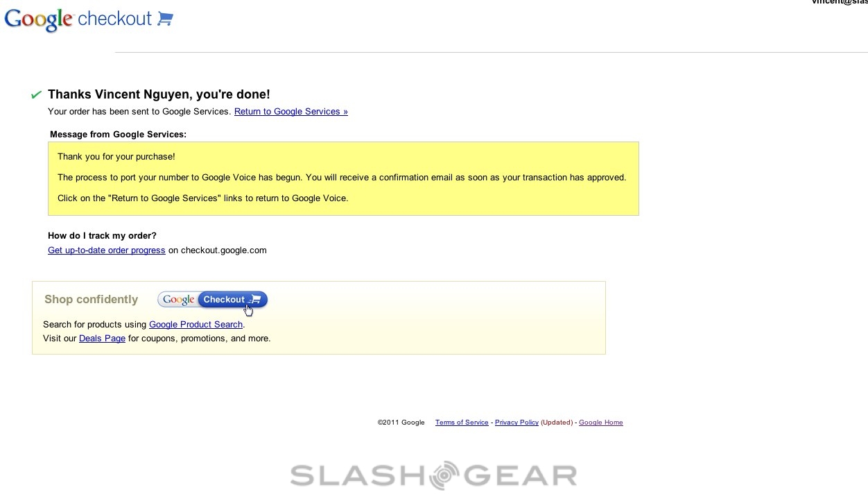Click the ©2011 Google copyright text
This screenshot has width=868, height=503.
pos(401,423)
